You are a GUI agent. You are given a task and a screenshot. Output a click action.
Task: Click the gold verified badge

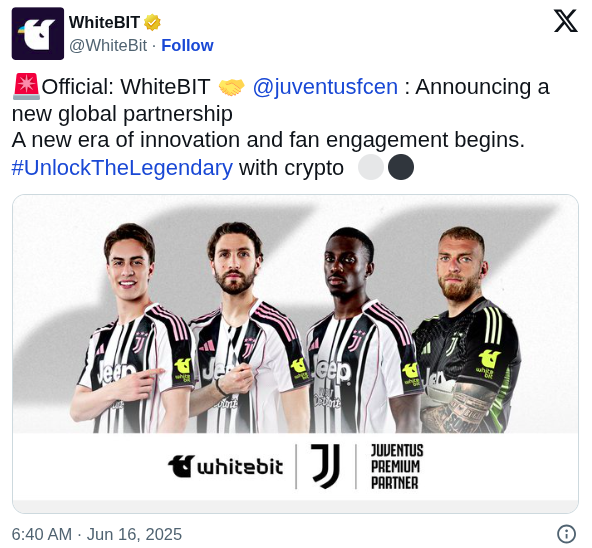(152, 23)
